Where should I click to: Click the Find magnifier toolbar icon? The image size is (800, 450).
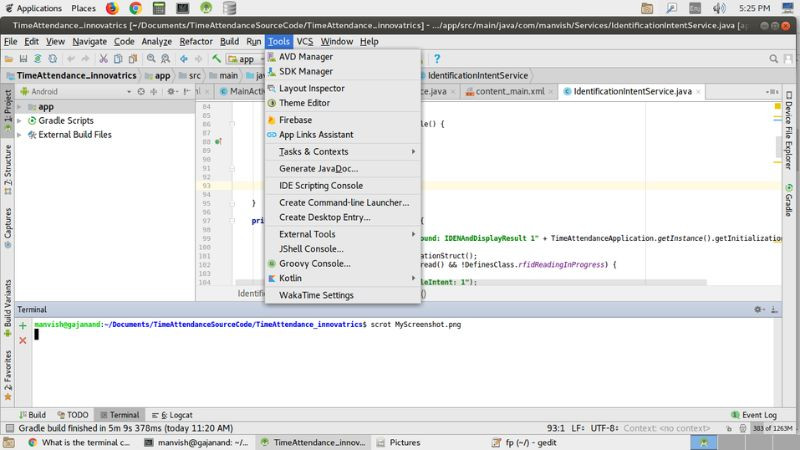pos(151,59)
